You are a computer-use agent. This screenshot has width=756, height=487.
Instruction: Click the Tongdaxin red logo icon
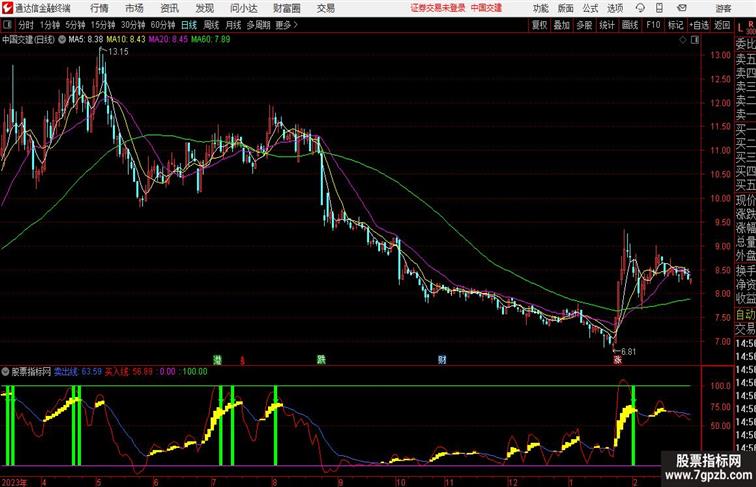point(7,8)
